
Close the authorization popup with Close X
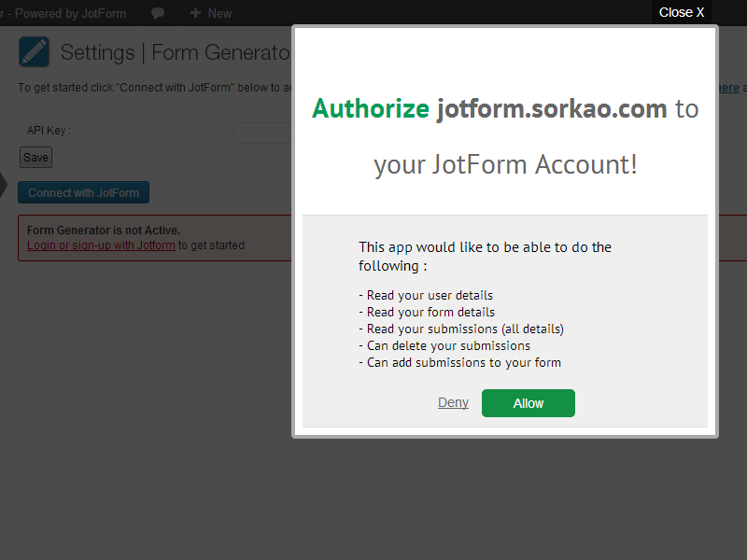pyautogui.click(x=682, y=12)
